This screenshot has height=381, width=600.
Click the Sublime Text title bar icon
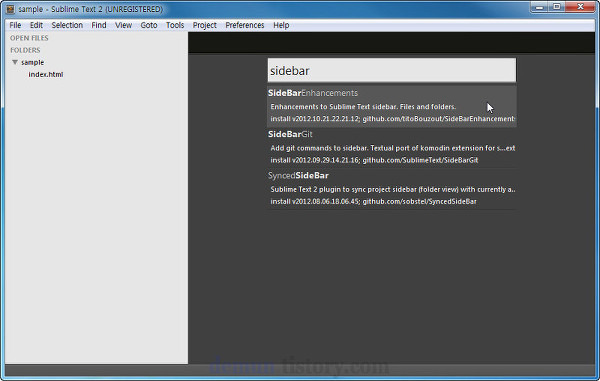pos(10,9)
